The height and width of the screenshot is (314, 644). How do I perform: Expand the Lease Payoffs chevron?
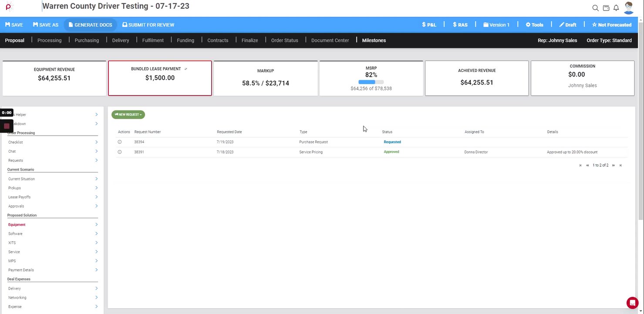click(96, 197)
